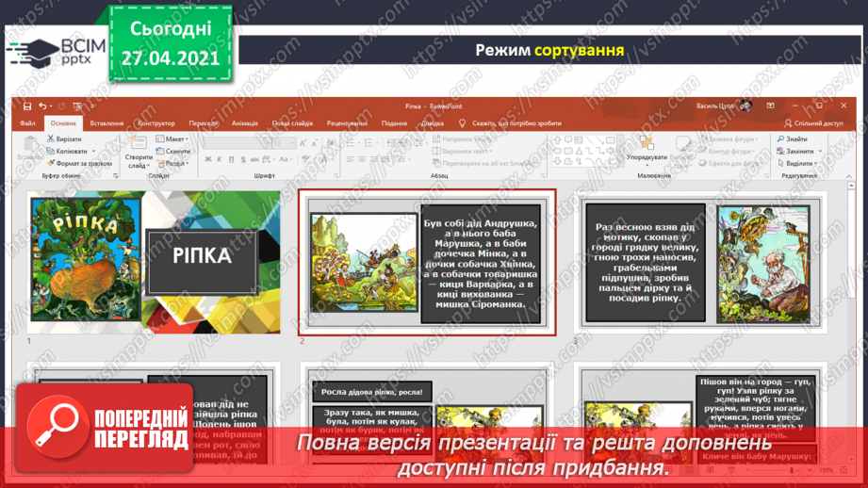Cut selection with Вирізати scissors

tap(64, 138)
